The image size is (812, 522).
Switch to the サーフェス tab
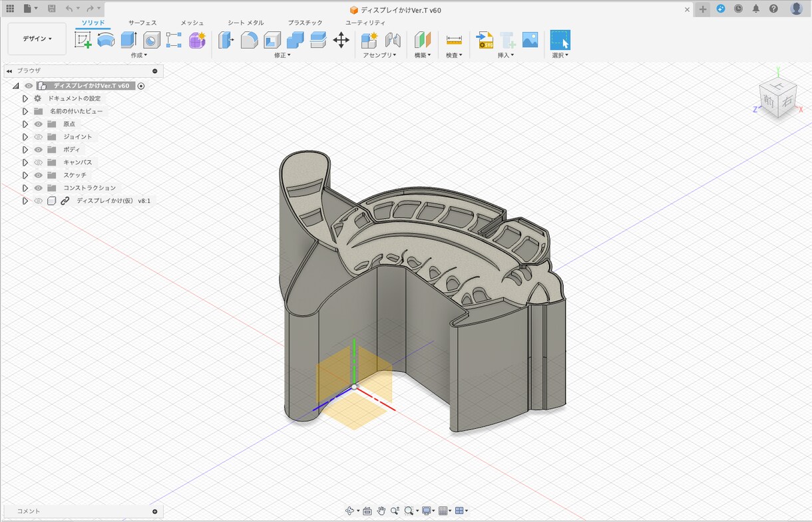[142, 23]
